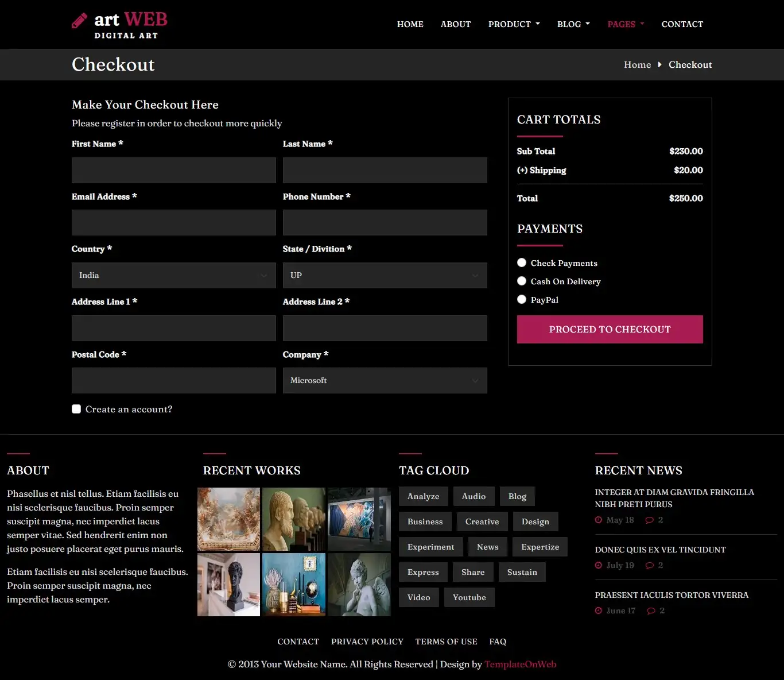Viewport: 784px width, 680px height.
Task: Click the comment icon under Praesent Iaculis news
Action: (x=651, y=611)
